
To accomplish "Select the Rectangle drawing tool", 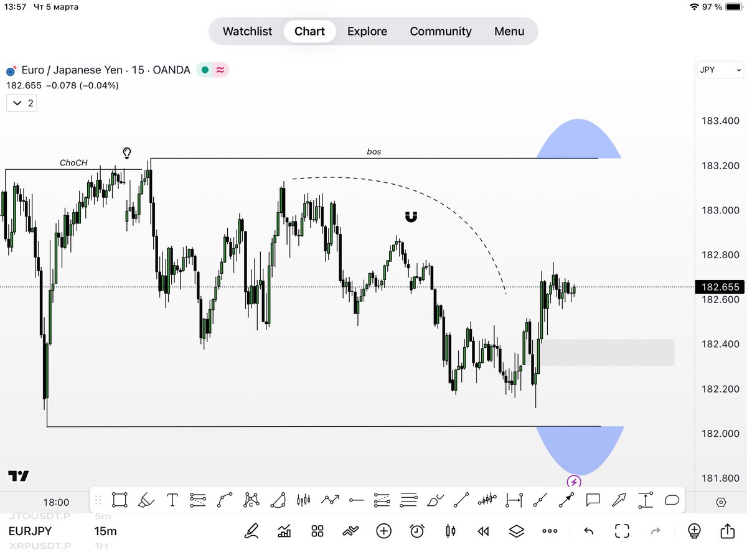I will (x=120, y=500).
